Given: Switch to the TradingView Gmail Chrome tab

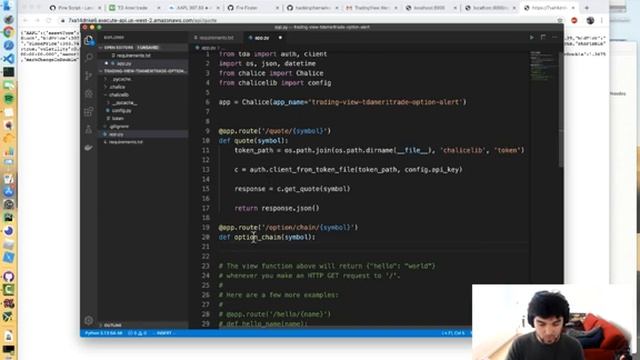Looking at the screenshot, I should coord(371,8).
